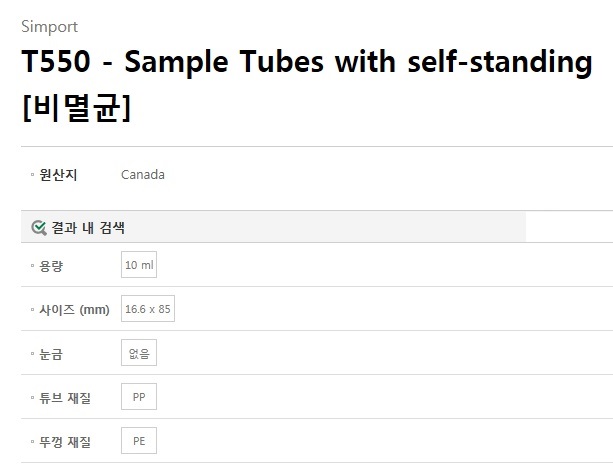The image size is (613, 471).
Task: Click the [비멸균] text in title
Action: pos(76,108)
